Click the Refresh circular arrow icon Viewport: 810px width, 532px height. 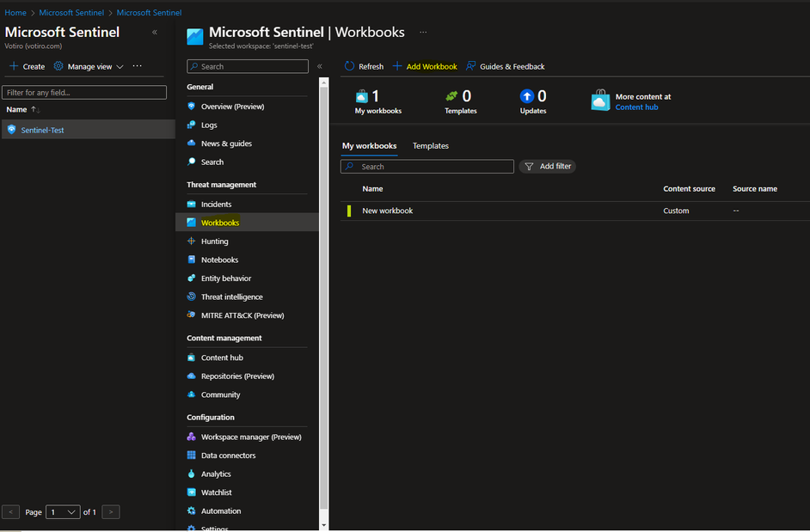pyautogui.click(x=350, y=66)
